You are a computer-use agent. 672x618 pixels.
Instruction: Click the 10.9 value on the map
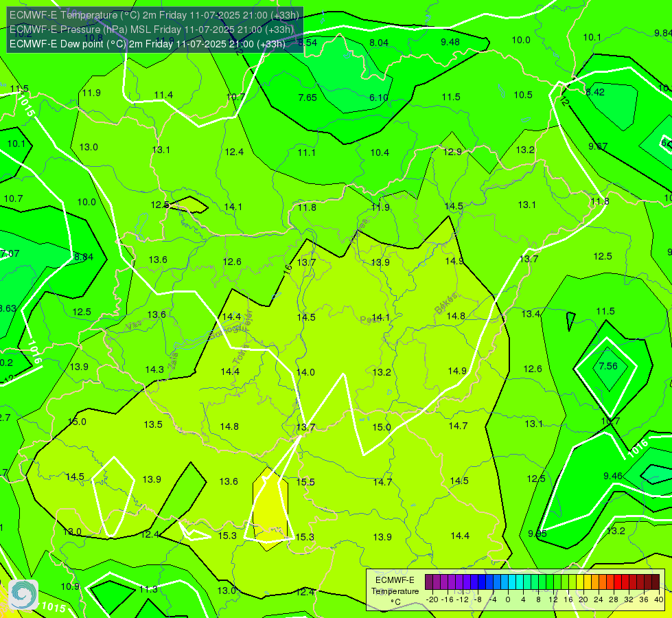(x=70, y=586)
